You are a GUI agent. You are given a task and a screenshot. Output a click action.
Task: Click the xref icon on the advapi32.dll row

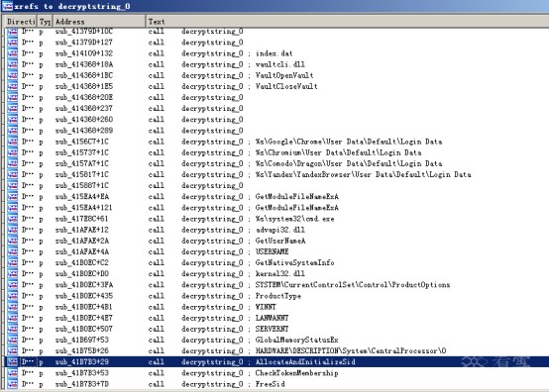[x=12, y=230]
